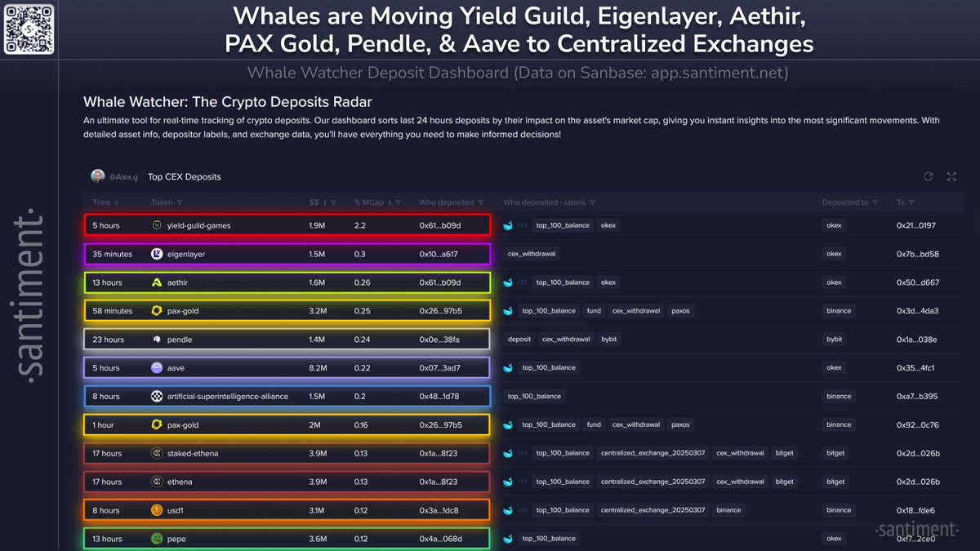Open the Alex.g author avatar
Image resolution: width=980 pixels, height=551 pixels.
[98, 176]
